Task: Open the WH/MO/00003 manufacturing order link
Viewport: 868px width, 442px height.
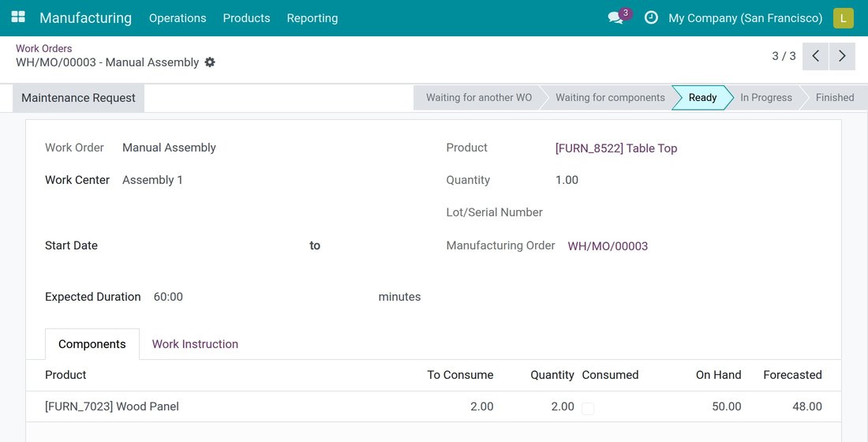Action: [608, 246]
